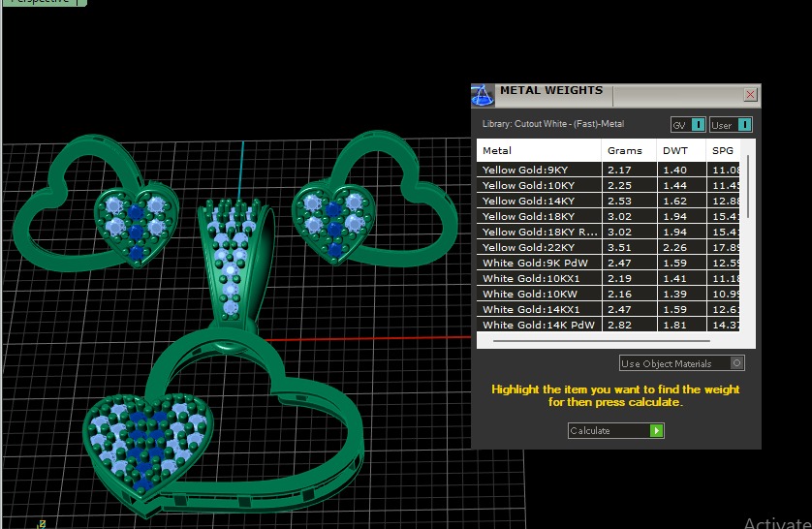
Task: Sort by the Metal column header
Action: point(539,150)
